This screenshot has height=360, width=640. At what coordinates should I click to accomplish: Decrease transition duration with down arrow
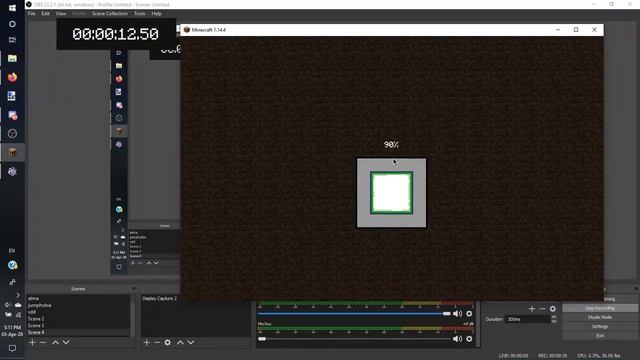click(x=554, y=321)
